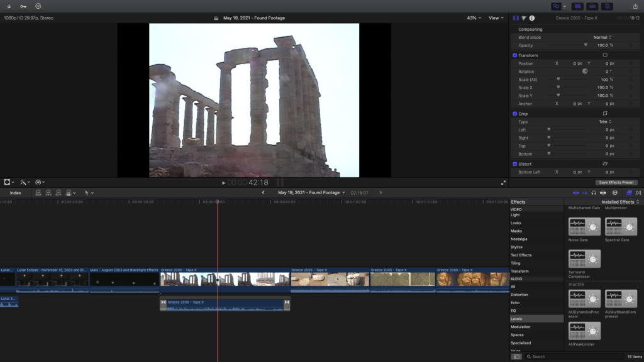Image resolution: width=644 pixels, height=362 pixels.
Task: Toggle the Effects browser icon
Action: point(629,192)
